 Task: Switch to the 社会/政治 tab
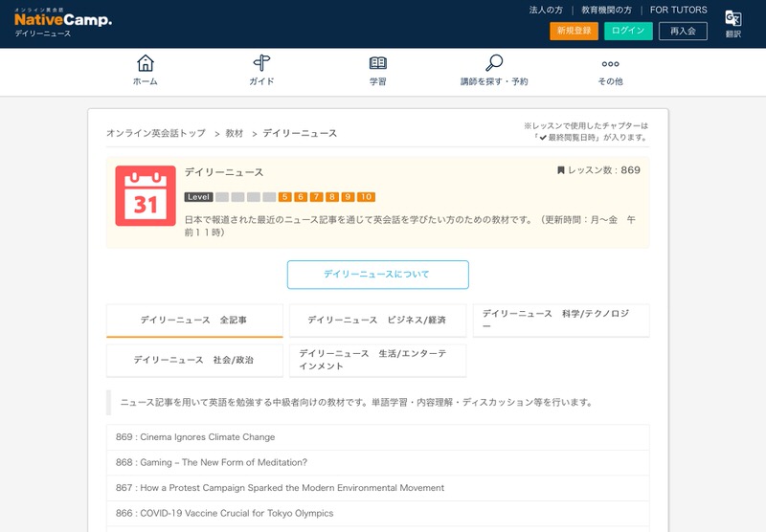coord(194,360)
